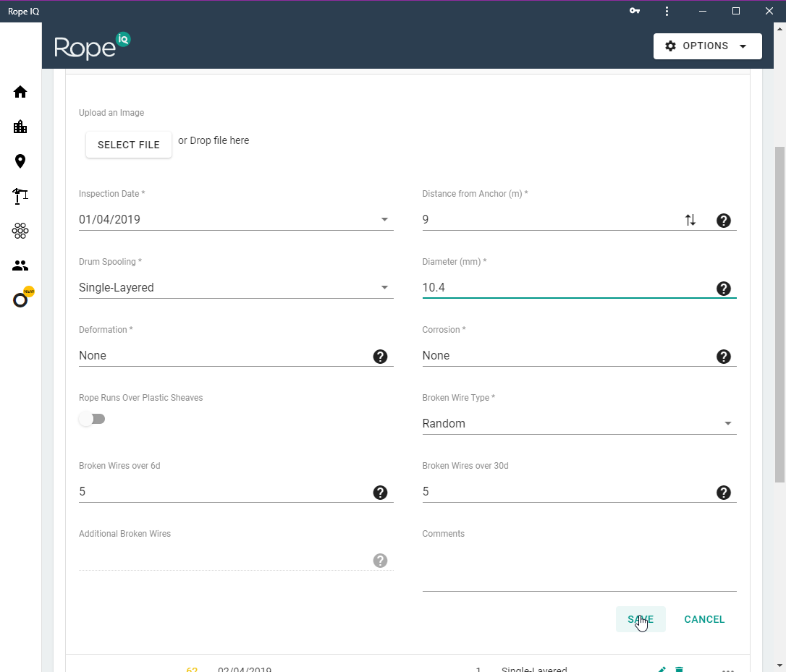The height and width of the screenshot is (672, 786).
Task: Click the key icon in title bar
Action: point(635,11)
